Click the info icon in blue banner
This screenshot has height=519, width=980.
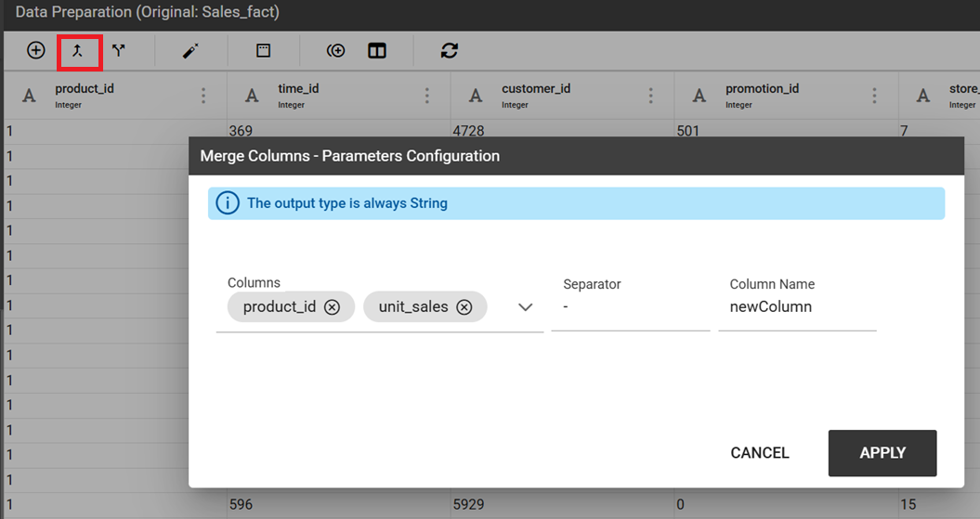(x=228, y=203)
